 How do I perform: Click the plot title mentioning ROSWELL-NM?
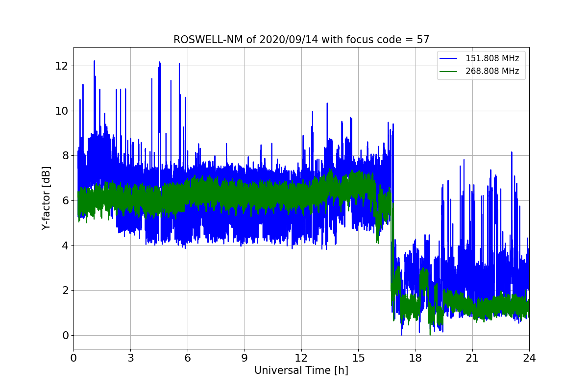[301, 40]
